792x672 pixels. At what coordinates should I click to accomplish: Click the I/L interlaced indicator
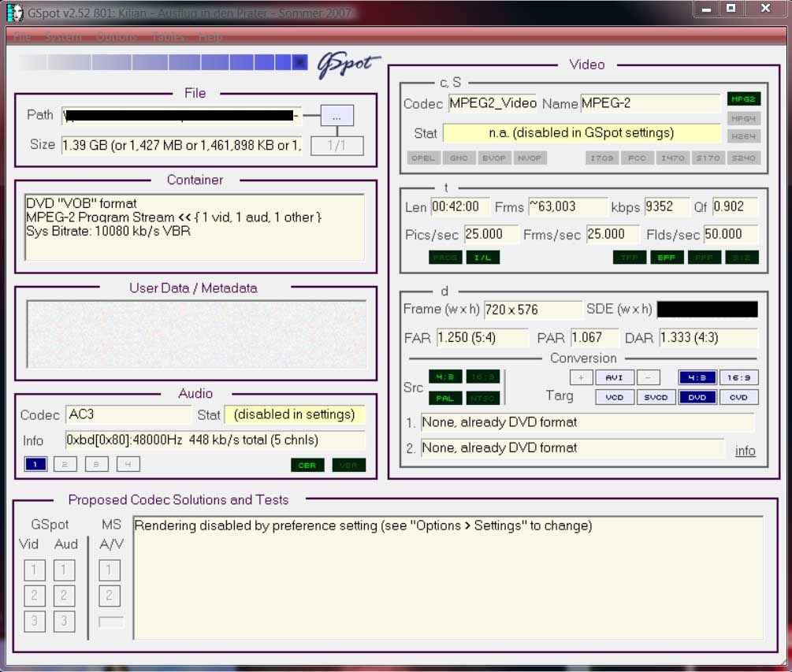(x=482, y=258)
